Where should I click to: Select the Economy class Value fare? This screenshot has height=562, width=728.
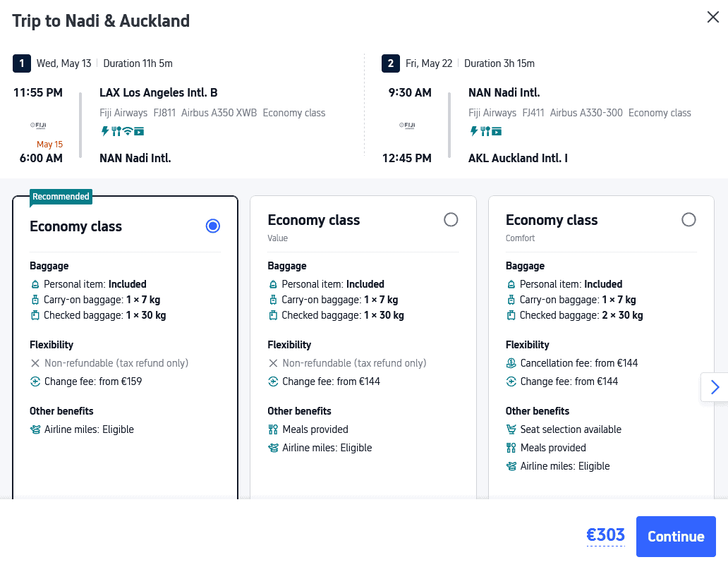pos(451,220)
